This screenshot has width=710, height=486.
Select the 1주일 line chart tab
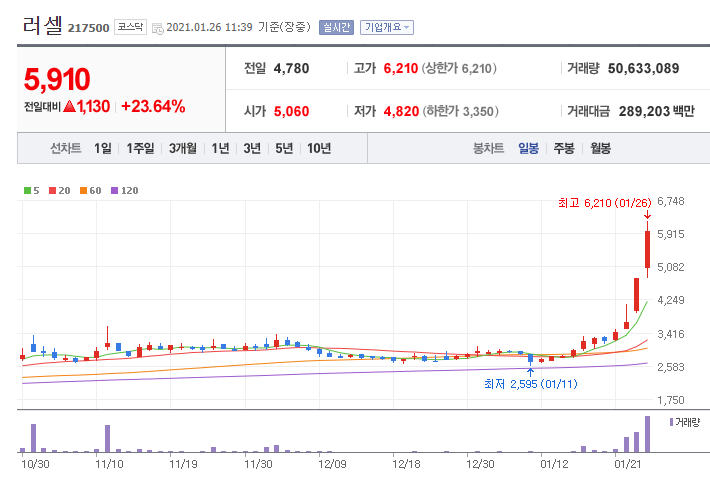(140, 148)
